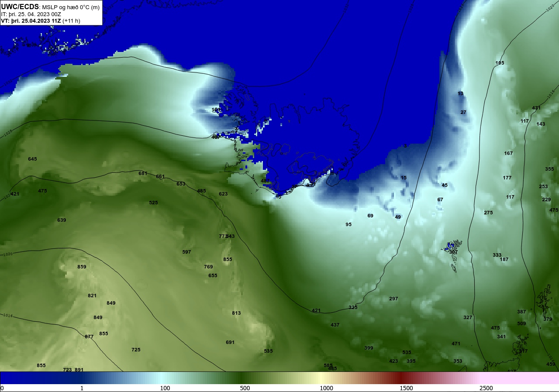Click the map value 387
Viewport: 559px width, 392px height.
coord(521,312)
